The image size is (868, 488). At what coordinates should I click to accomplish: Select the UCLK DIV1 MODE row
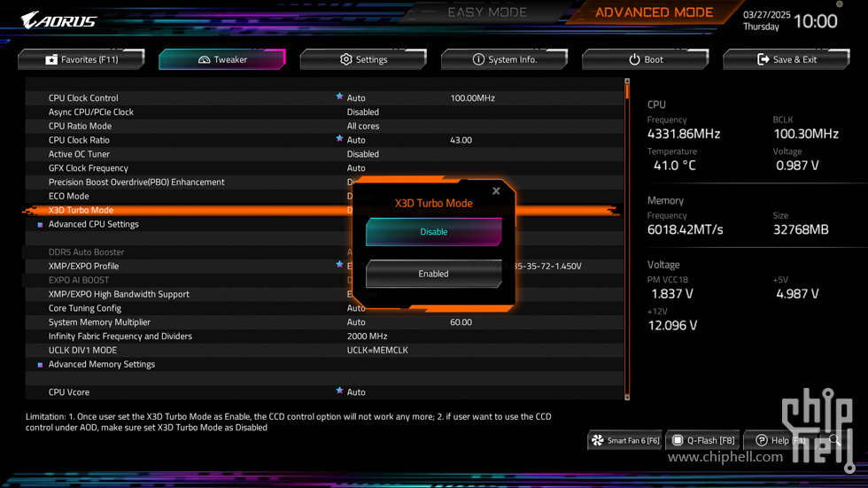click(324, 350)
